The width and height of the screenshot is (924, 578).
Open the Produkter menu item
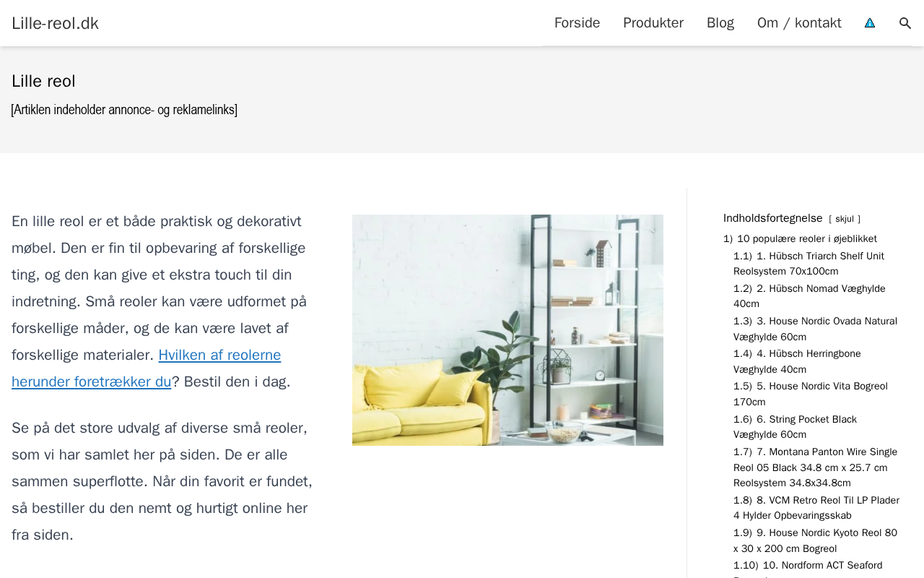click(653, 23)
